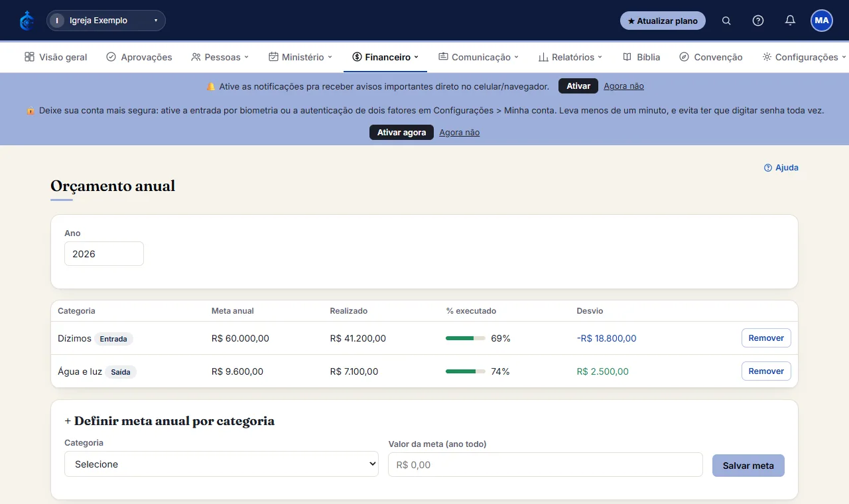The height and width of the screenshot is (504, 849).
Task: Click the Entrada tag on Dízimos
Action: pyautogui.click(x=113, y=339)
